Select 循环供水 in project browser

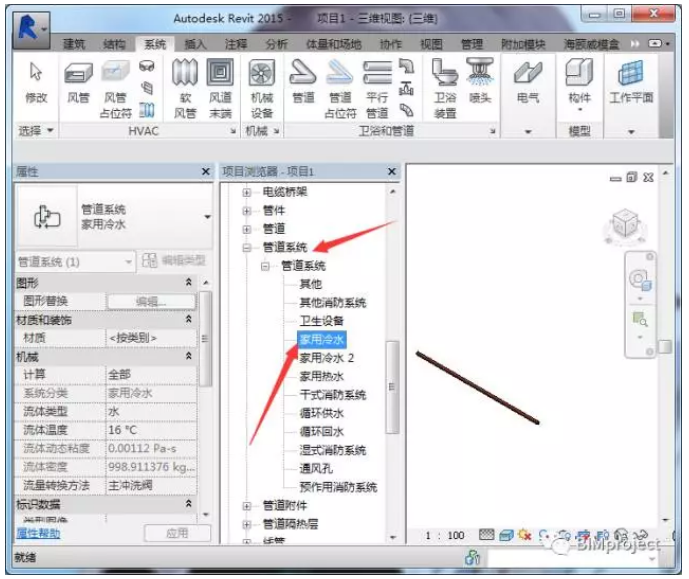(322, 413)
